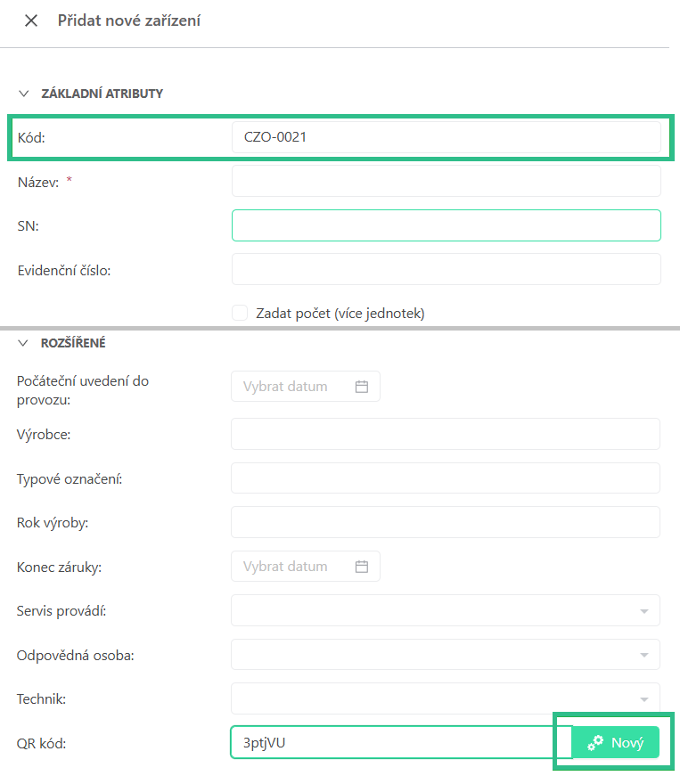
Task: Open calendar icon for Konec záruky
Action: pos(362,567)
